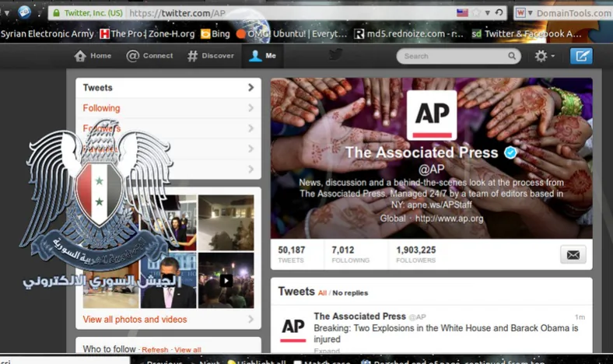Open The Associated Press tweet author name
This screenshot has width=613, height=364.
click(x=359, y=317)
